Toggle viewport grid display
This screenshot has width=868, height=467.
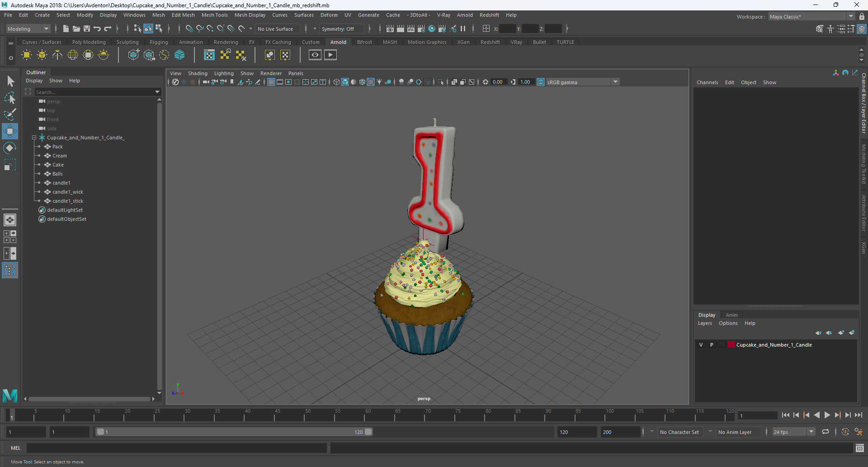(271, 82)
